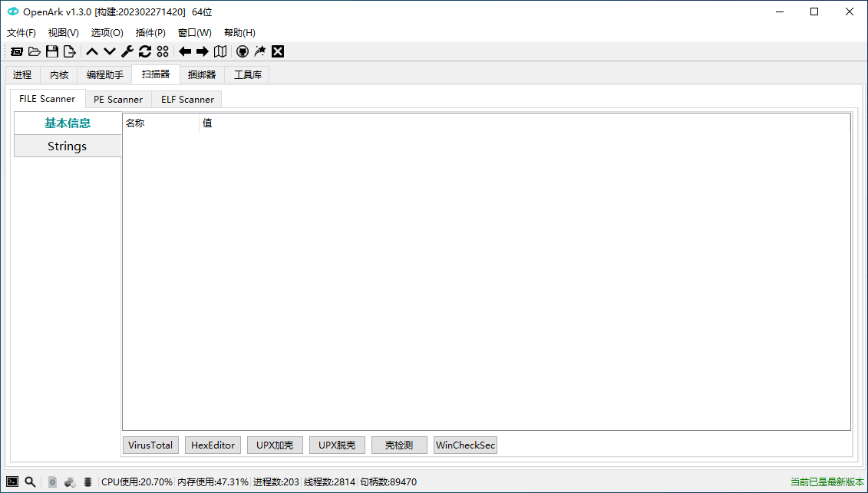Open the 帮助(H) menu

pyautogui.click(x=239, y=33)
